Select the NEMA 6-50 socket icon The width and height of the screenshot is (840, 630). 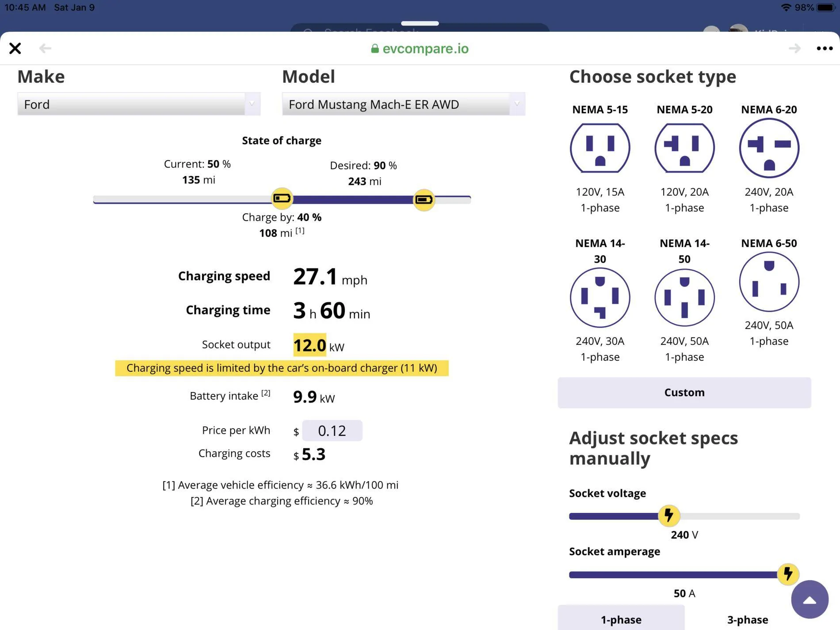[x=769, y=282]
